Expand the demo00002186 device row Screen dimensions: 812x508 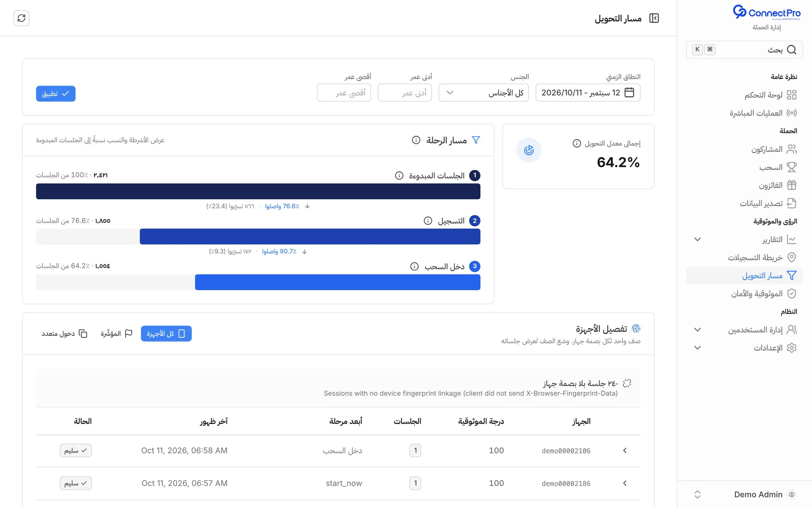point(625,483)
